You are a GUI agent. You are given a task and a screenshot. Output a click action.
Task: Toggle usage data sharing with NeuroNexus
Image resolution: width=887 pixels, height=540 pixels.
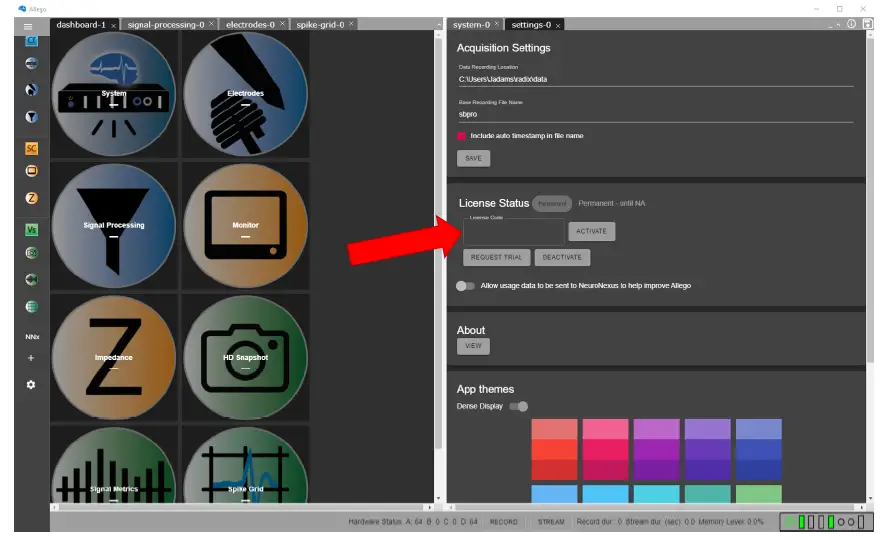[x=466, y=286]
